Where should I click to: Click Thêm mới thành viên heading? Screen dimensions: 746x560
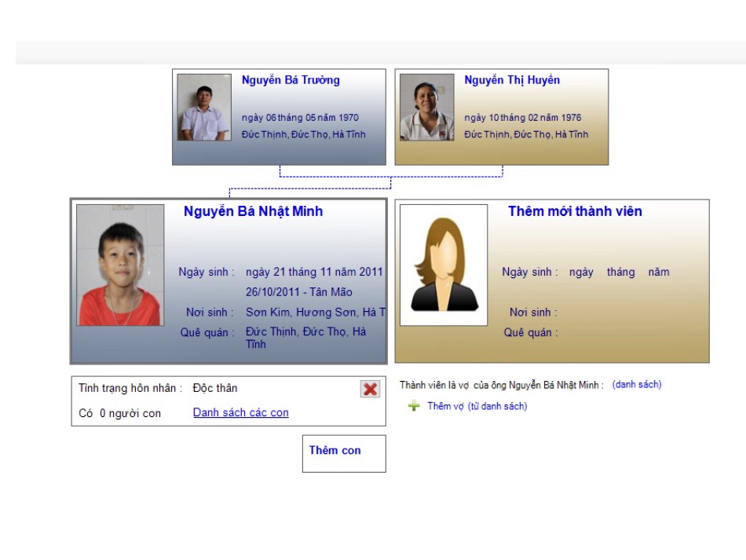575,211
